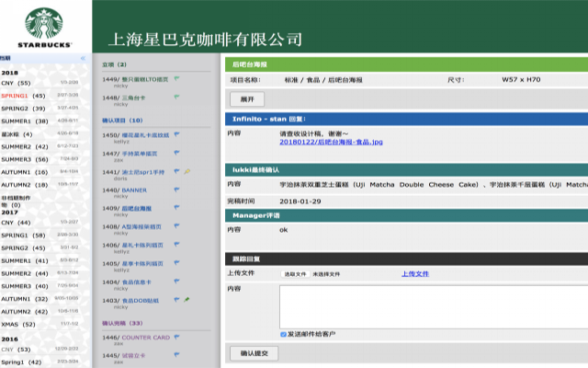Click yellow pin icon on project 1441
Image resolution: width=588 pixels, height=368 pixels.
[x=187, y=171]
